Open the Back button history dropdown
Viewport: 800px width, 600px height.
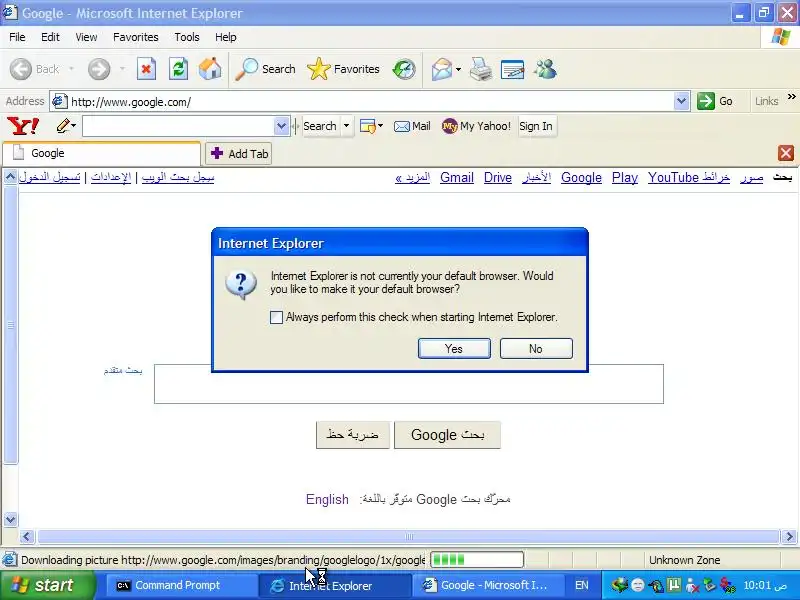(71, 69)
